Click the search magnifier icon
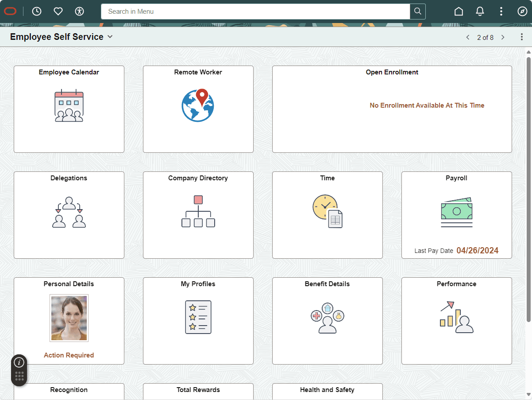Viewport: 532px width, 400px height. click(417, 11)
